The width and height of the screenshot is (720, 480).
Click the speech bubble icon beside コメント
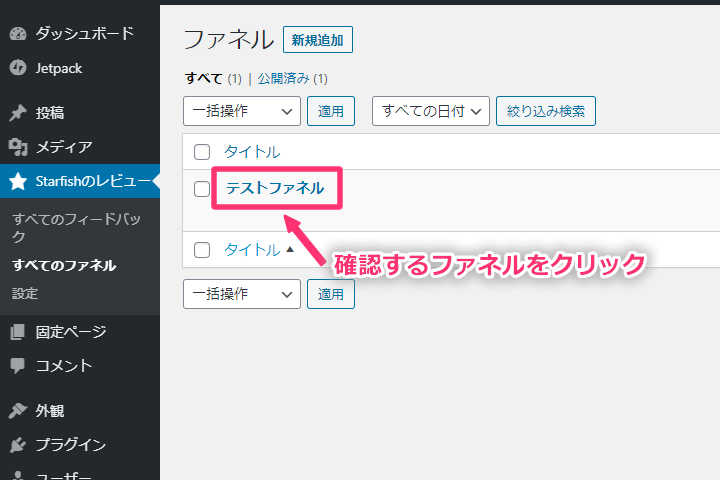tap(18, 366)
